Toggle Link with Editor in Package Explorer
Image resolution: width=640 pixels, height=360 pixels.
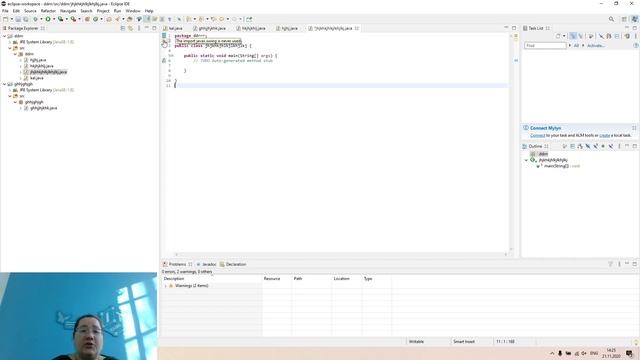click(x=131, y=28)
